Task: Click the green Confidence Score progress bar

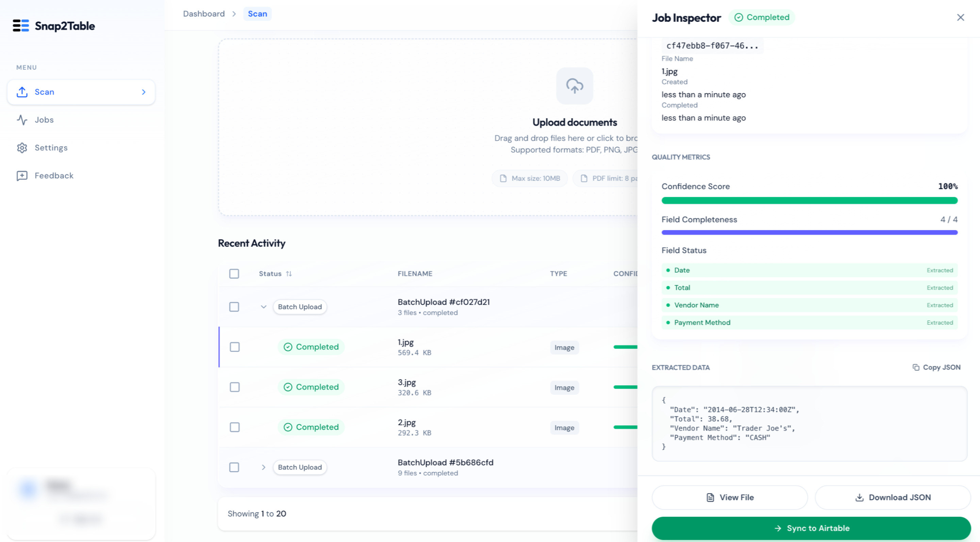Action: (x=809, y=201)
